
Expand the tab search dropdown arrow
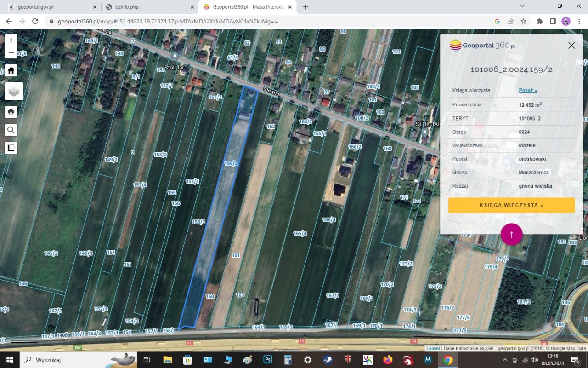[522, 6]
